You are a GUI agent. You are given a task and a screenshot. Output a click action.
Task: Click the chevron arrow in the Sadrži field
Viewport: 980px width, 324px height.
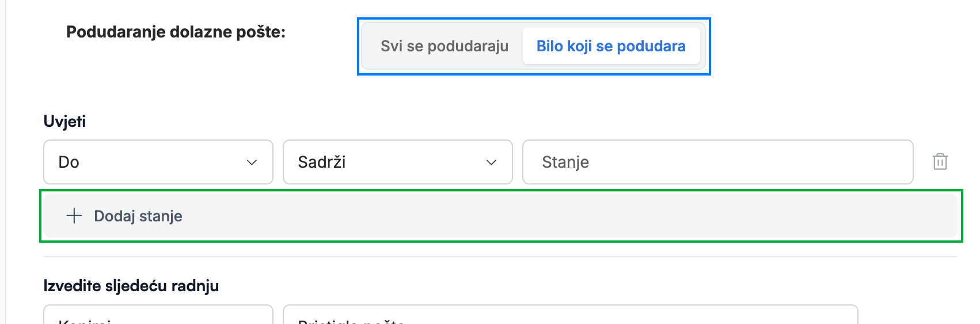point(491,163)
